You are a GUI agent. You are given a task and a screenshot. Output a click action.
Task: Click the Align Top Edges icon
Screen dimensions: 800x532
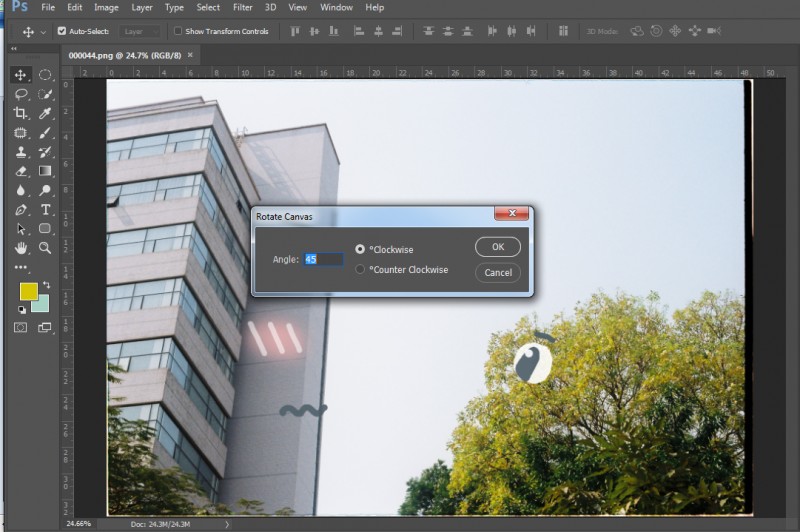pyautogui.click(x=294, y=32)
